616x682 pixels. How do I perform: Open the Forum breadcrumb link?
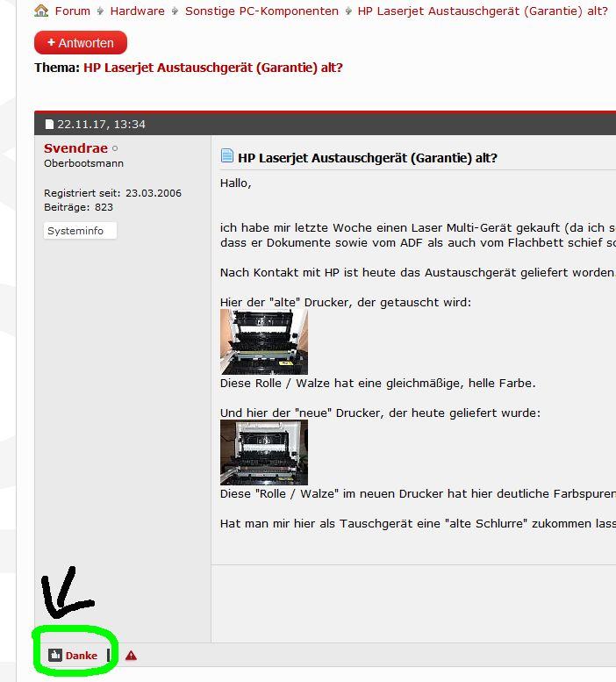coord(73,11)
